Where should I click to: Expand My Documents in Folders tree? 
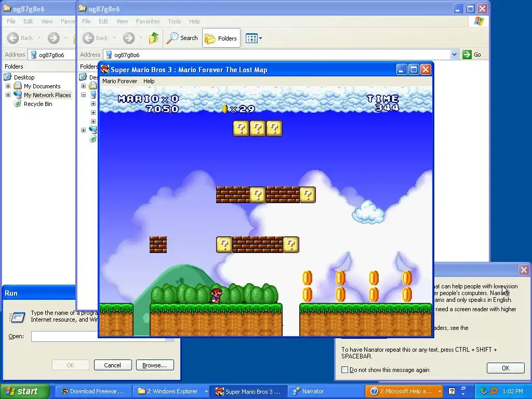tap(8, 86)
